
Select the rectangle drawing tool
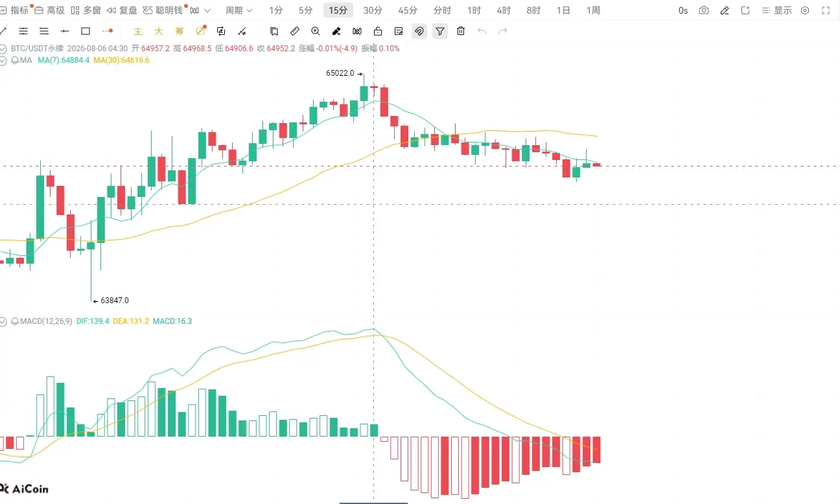click(86, 31)
